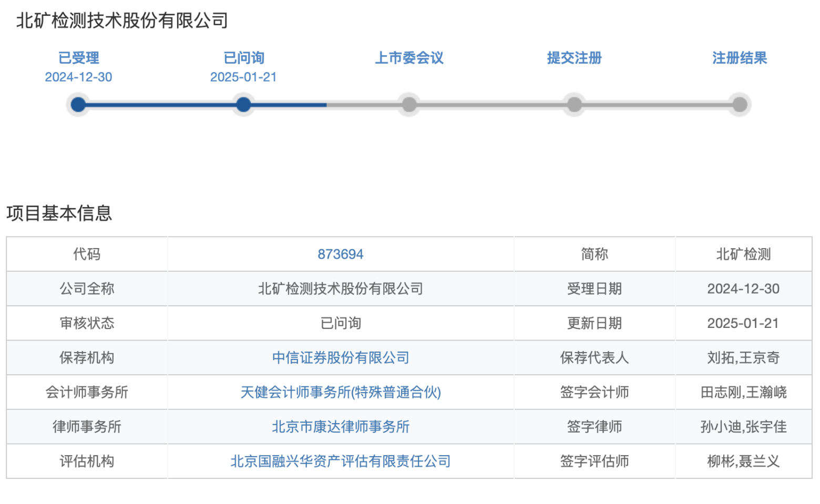Click the 注册结果 gray step dot
Screen dimensions: 820x504
(740, 105)
